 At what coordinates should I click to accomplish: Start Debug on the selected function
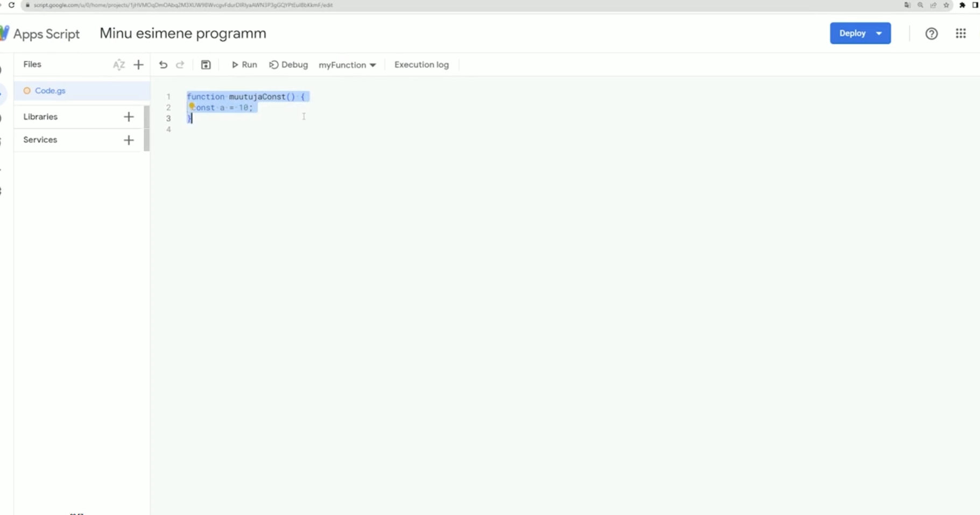(x=288, y=65)
